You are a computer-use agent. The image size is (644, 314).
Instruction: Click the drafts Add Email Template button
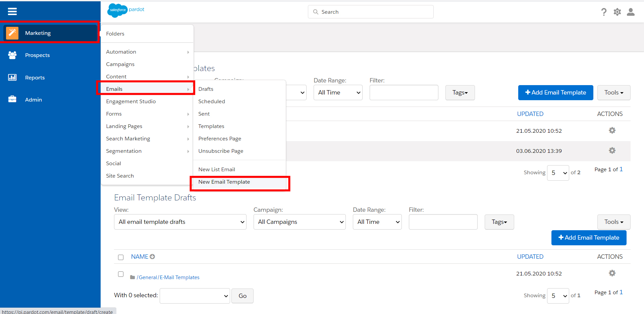(x=589, y=238)
